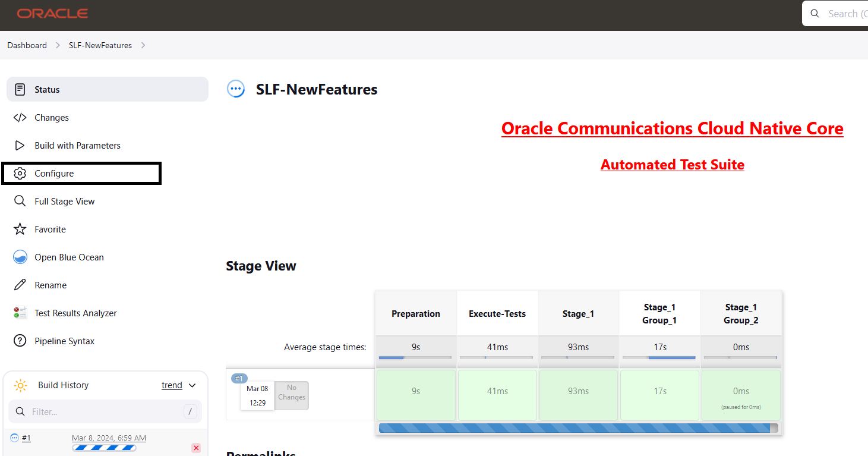
Task: Click the sun weather icon in Build History
Action: [x=21, y=385]
